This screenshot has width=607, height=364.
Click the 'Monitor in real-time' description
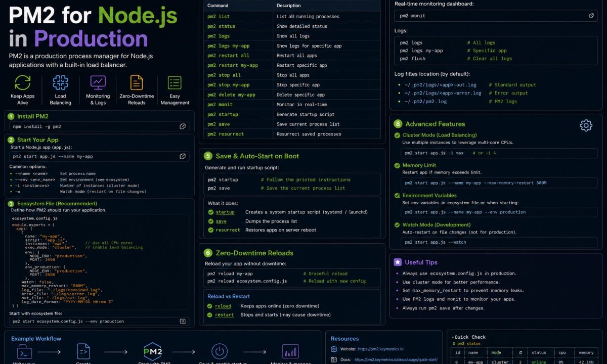pyautogui.click(x=302, y=105)
